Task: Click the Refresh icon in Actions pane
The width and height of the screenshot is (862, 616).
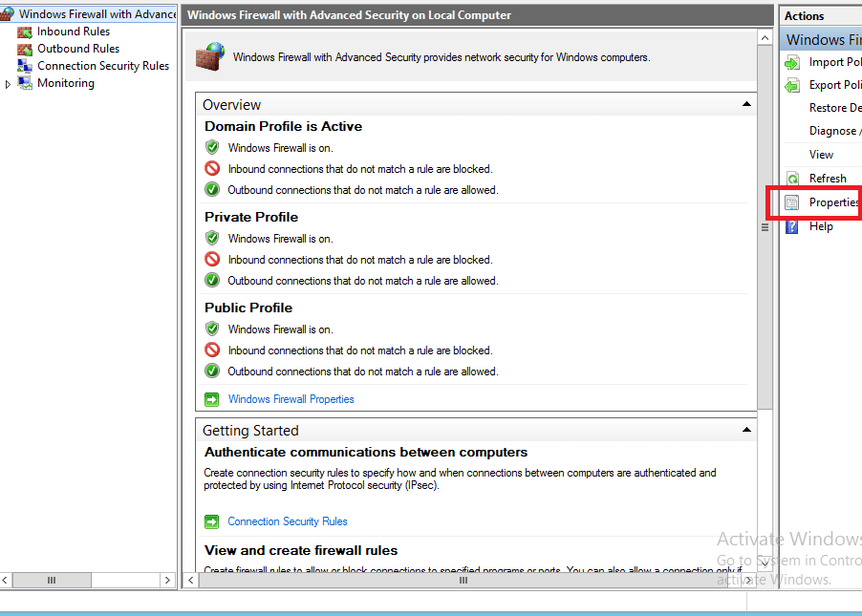Action: point(792,179)
